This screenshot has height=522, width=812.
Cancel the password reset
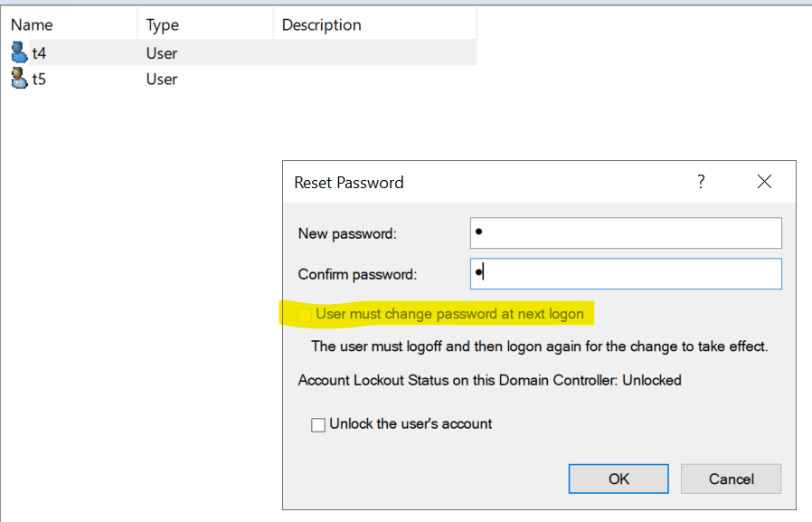(x=731, y=479)
